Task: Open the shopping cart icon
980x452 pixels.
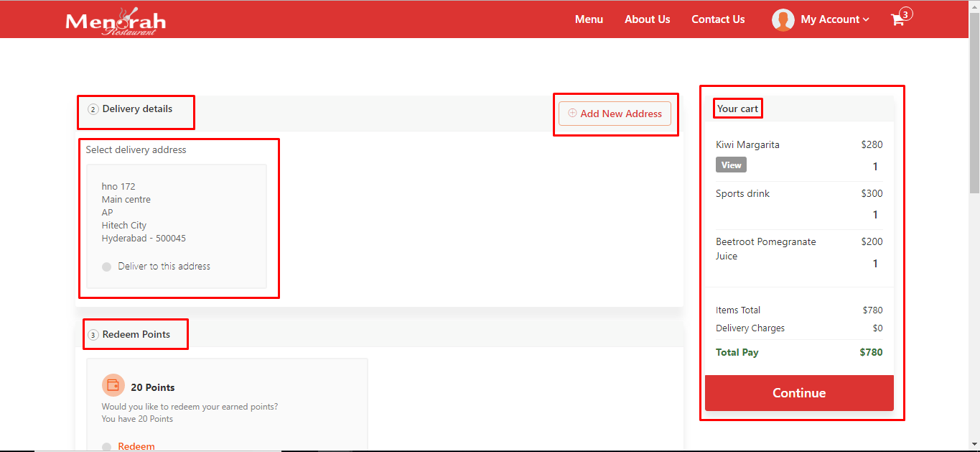Action: (897, 20)
